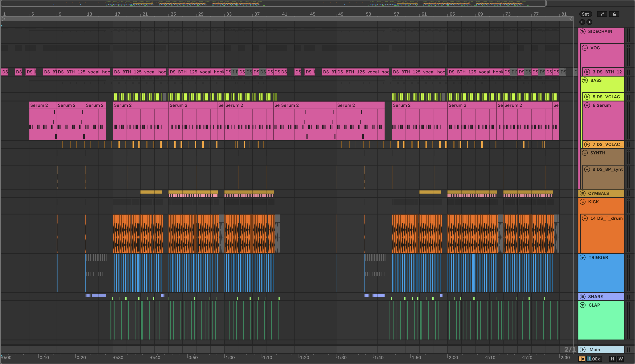Unfold the 3 DS_BTH_12 track
Screen dimensions: 635x364
(x=587, y=72)
